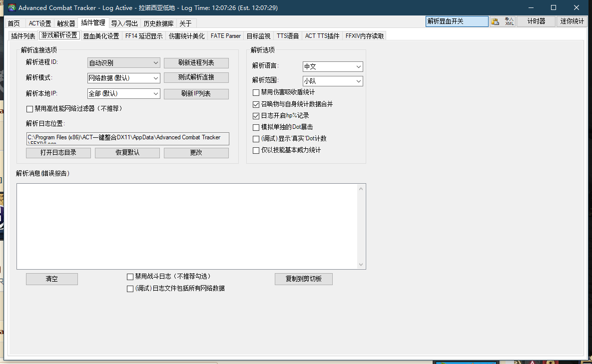Open the 计时器 timer panel
592x364 pixels.
tap(535, 21)
